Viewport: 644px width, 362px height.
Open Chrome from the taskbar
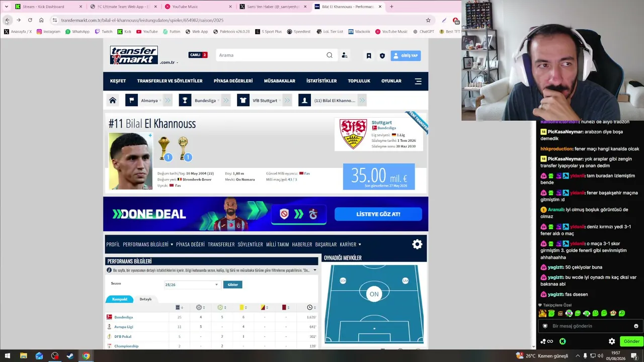[x=86, y=356]
